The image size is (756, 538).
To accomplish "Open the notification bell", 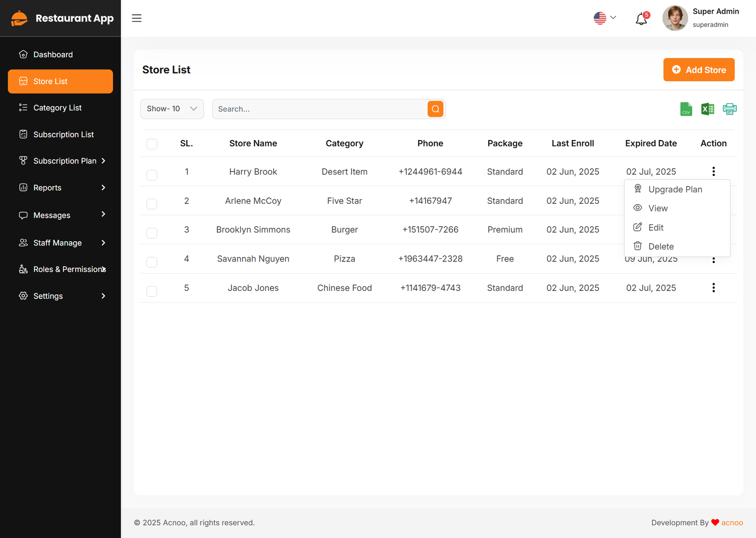I will coord(641,19).
